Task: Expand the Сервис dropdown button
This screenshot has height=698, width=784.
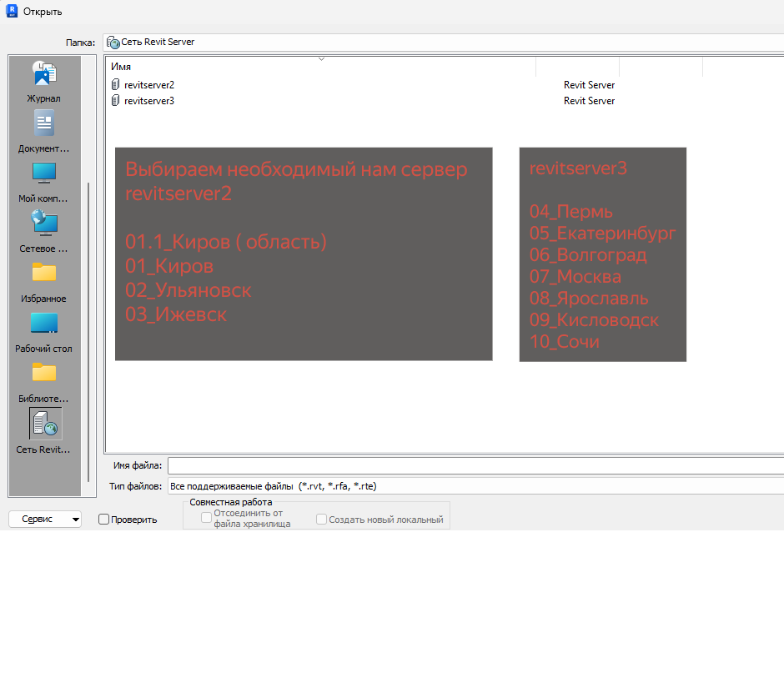Action: click(x=45, y=519)
